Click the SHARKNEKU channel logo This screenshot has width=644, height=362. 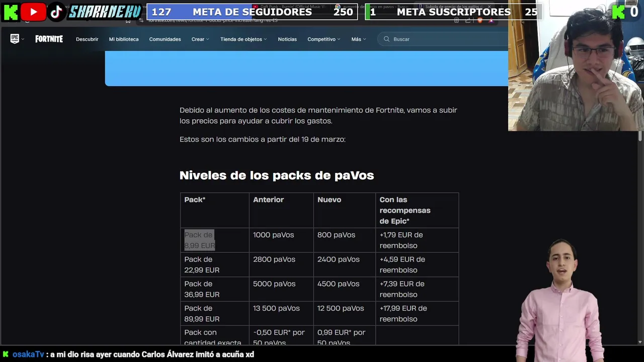click(x=105, y=12)
